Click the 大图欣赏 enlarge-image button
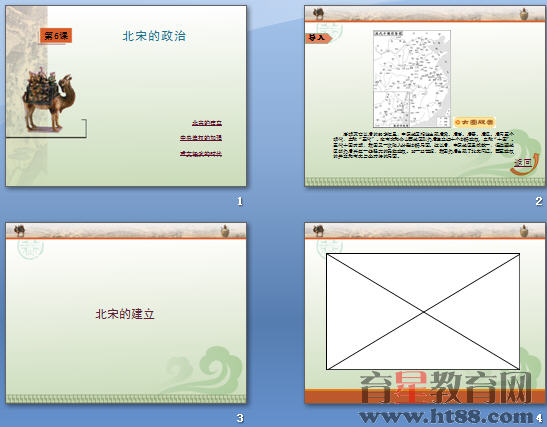547x427 pixels. click(x=475, y=122)
